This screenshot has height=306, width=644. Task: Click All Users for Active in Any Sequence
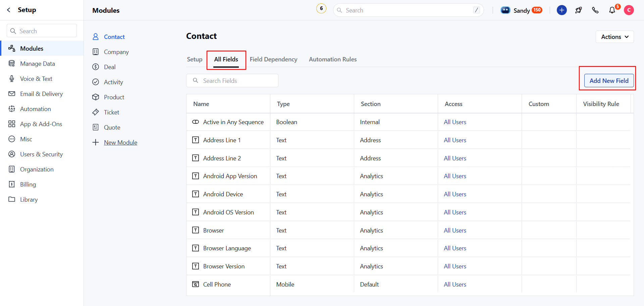pos(455,122)
